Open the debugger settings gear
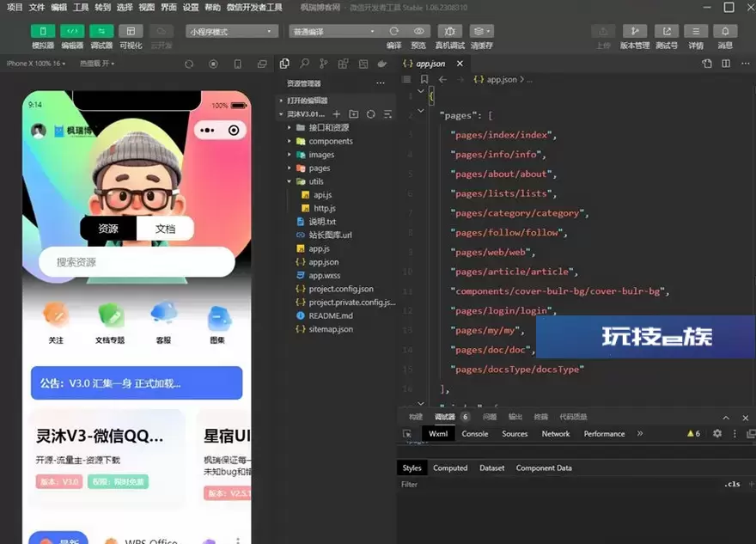 717,433
